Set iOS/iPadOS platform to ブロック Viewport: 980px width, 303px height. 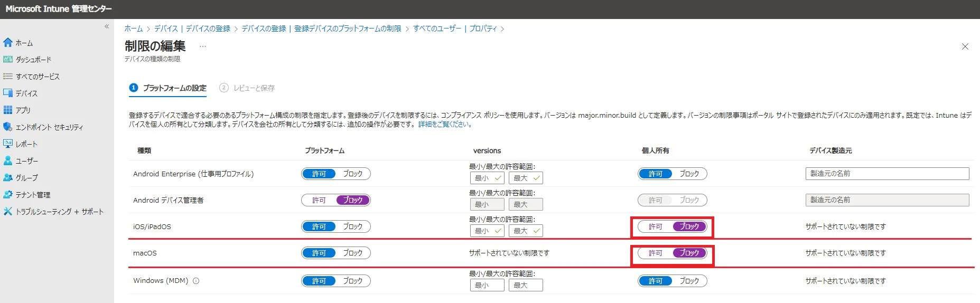[x=353, y=226]
